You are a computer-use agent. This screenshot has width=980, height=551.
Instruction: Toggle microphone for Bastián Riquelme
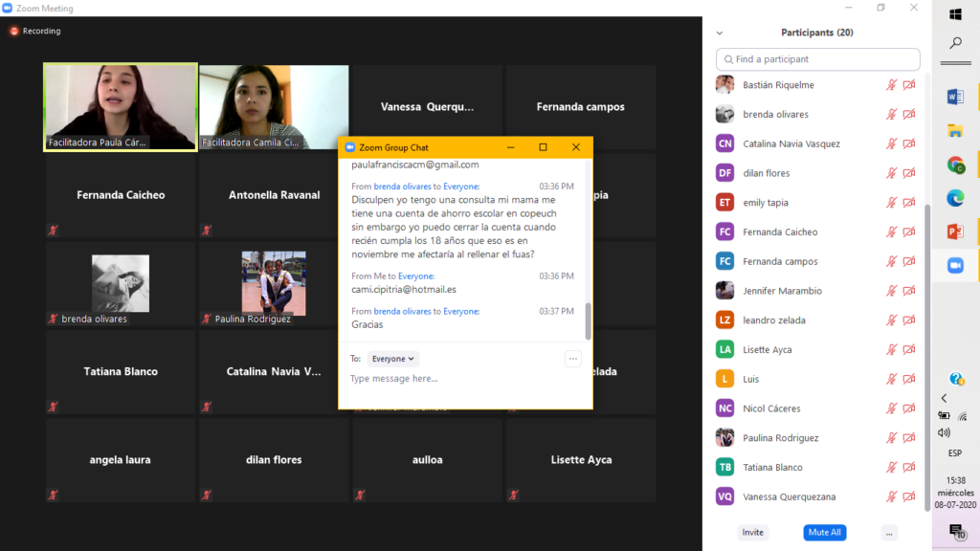click(x=892, y=85)
